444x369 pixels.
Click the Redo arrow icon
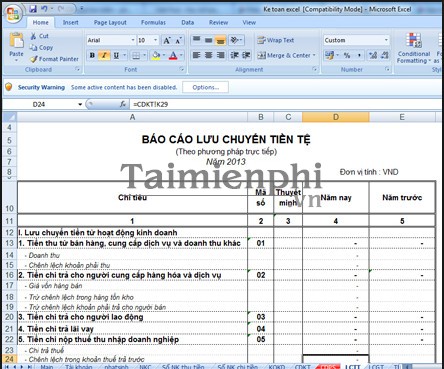[x=60, y=9]
